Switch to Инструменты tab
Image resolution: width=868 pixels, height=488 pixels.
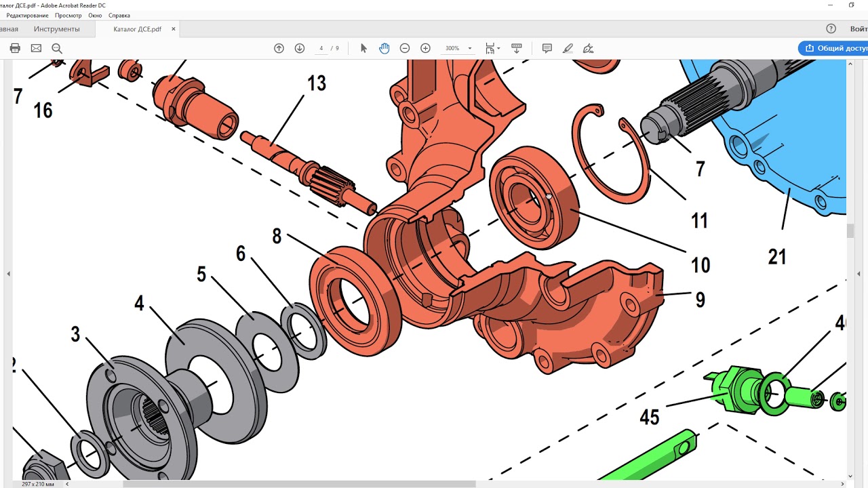point(57,29)
